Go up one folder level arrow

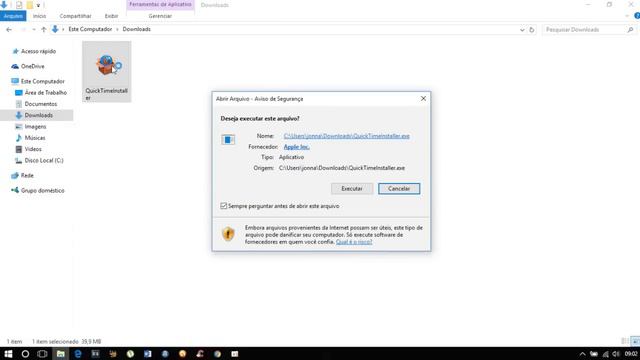(x=44, y=29)
